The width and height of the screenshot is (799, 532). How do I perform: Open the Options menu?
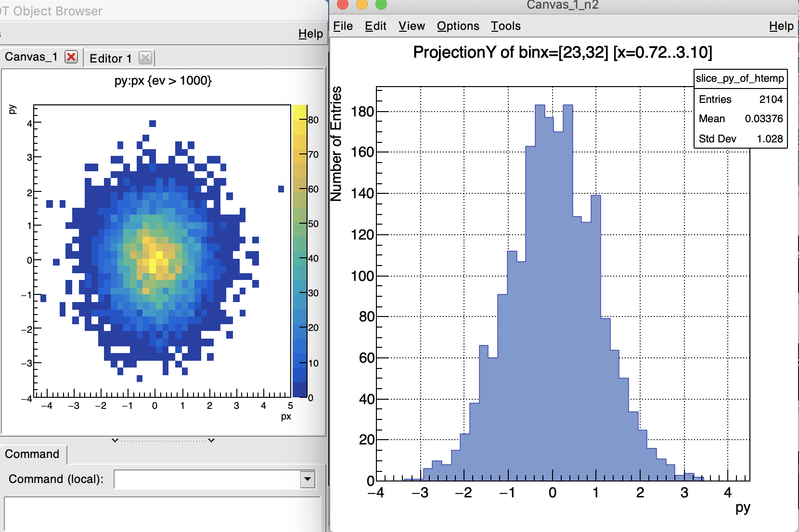458,26
